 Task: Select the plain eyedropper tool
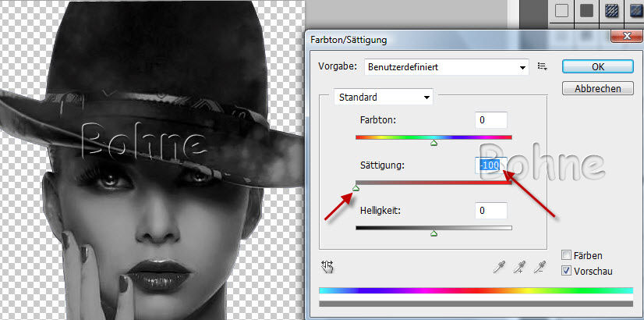(498, 268)
